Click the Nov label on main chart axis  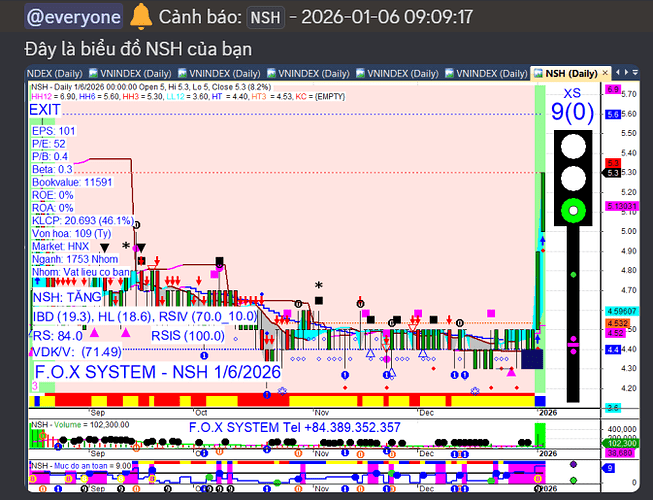click(x=322, y=413)
